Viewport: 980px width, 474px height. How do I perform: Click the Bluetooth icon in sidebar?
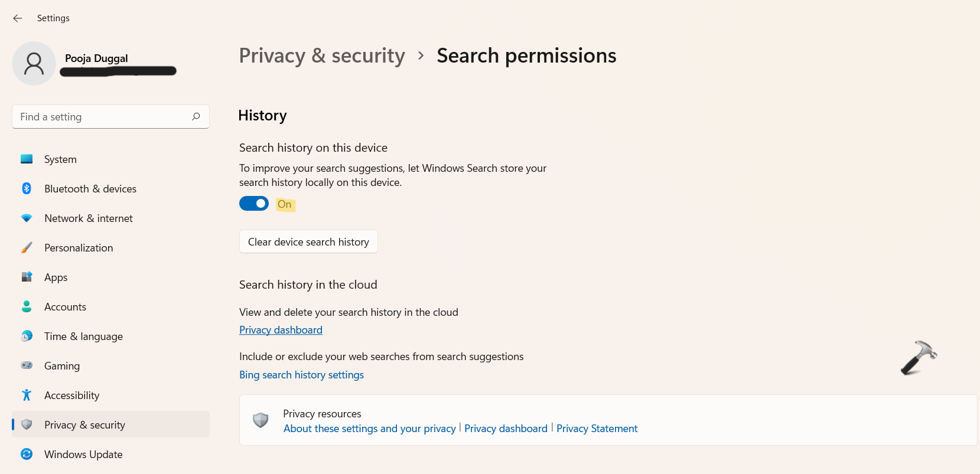[x=27, y=188]
